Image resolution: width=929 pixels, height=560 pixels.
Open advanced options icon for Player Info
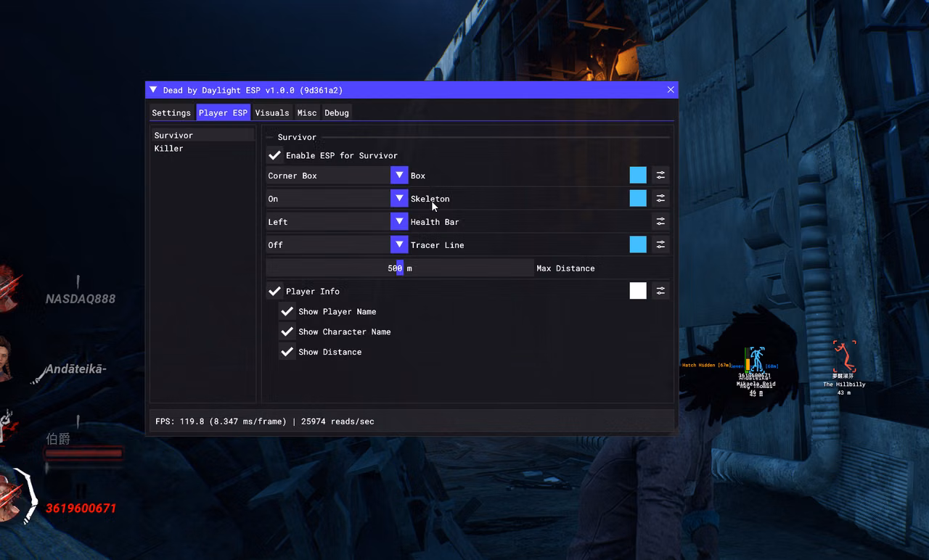click(660, 291)
